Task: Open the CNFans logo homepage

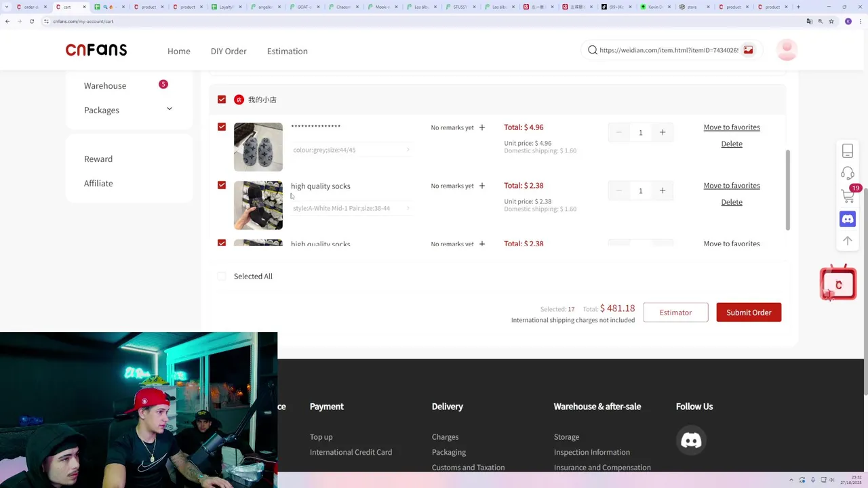Action: coord(96,50)
